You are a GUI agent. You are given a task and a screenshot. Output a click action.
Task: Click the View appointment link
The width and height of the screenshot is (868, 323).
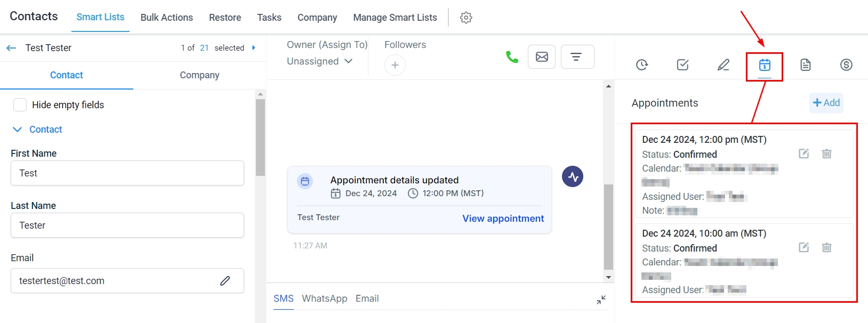pos(503,219)
